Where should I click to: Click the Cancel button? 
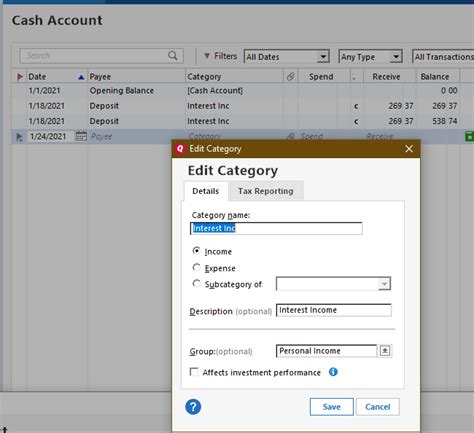(378, 407)
